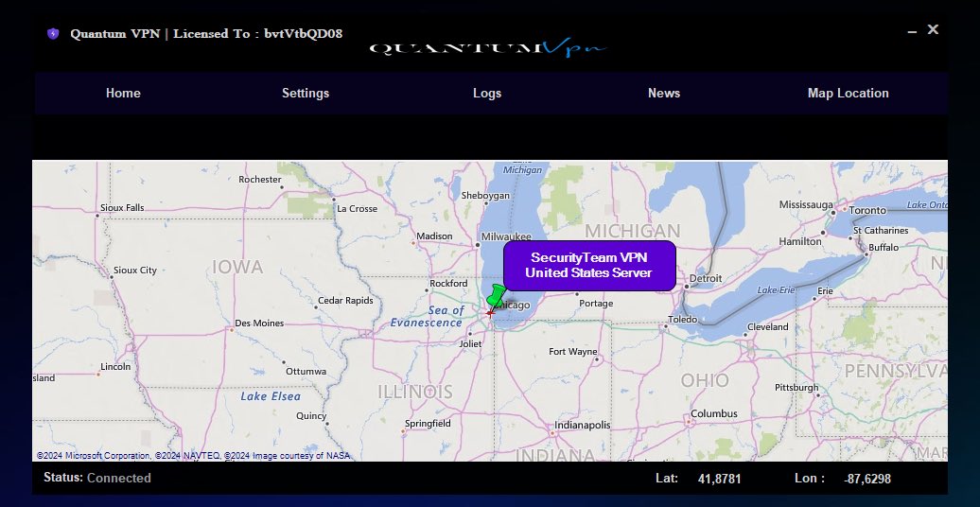Click Detroit on the map
Viewport: 980px width, 507px height.
[x=706, y=279]
